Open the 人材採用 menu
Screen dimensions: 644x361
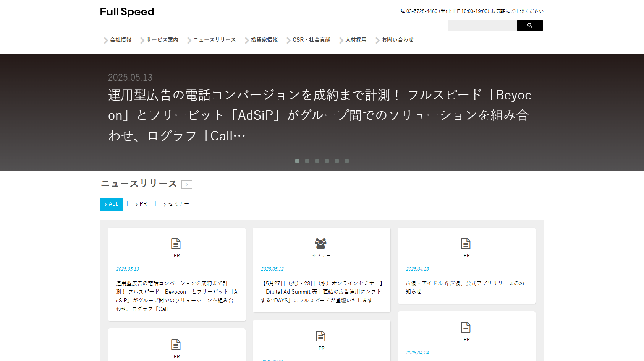pyautogui.click(x=356, y=40)
